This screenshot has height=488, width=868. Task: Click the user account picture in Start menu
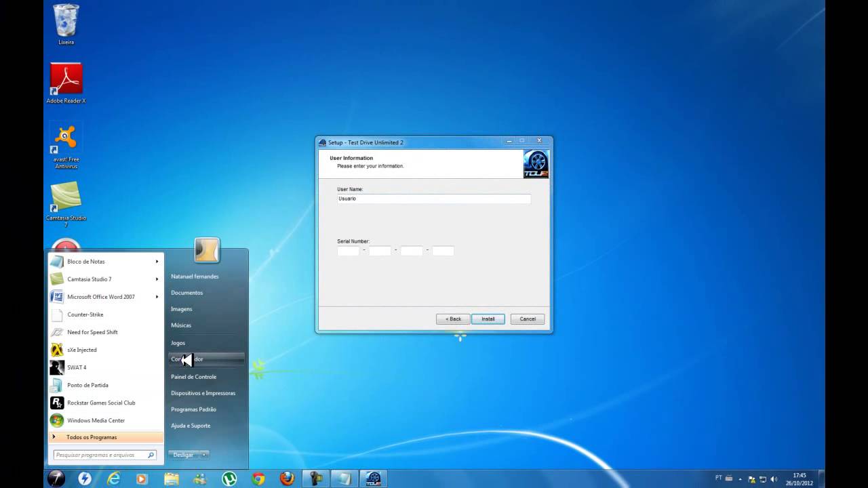coord(207,250)
